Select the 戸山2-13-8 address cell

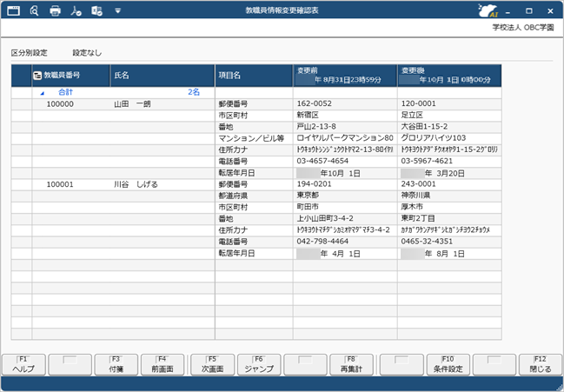pyautogui.click(x=345, y=127)
